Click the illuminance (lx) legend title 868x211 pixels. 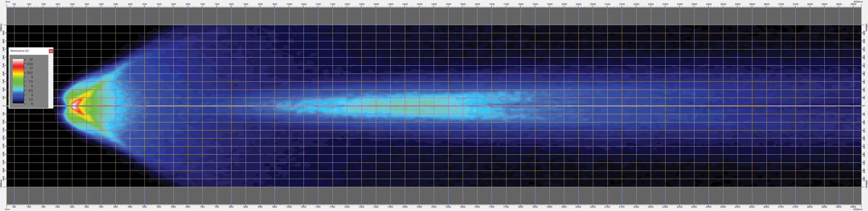(20, 51)
